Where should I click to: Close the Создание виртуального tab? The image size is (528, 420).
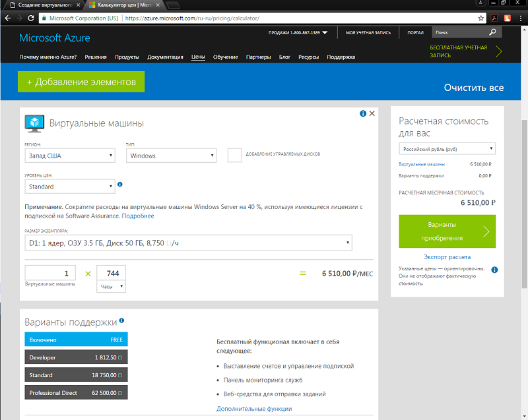pos(78,5)
